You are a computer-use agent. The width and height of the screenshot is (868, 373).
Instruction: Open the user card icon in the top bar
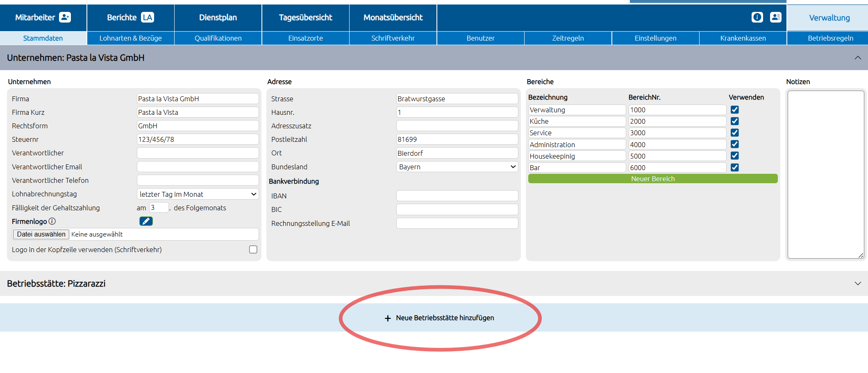[775, 17]
